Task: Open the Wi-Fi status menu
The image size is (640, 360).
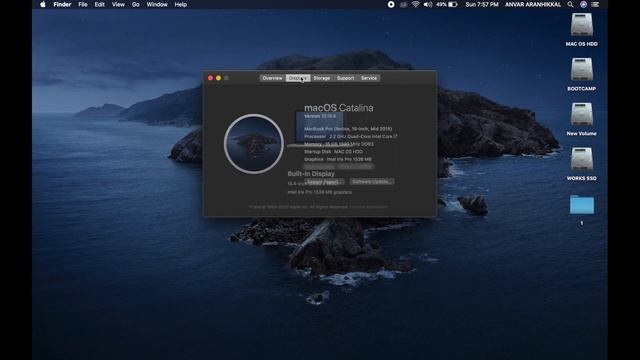Action: pos(416,4)
